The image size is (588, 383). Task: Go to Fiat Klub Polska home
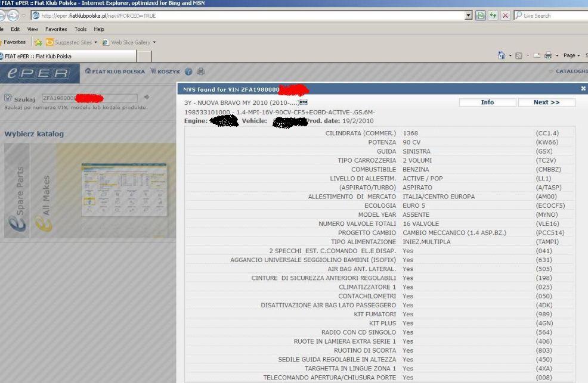(115, 71)
